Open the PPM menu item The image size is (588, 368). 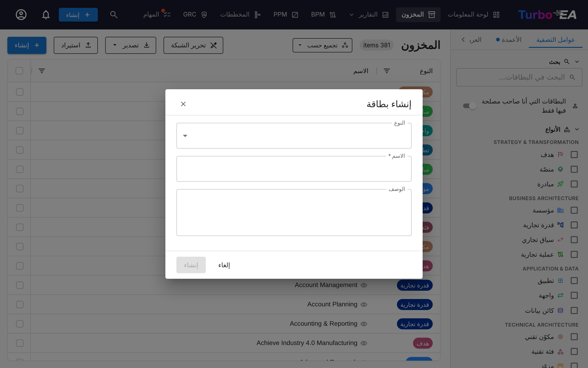(x=286, y=14)
